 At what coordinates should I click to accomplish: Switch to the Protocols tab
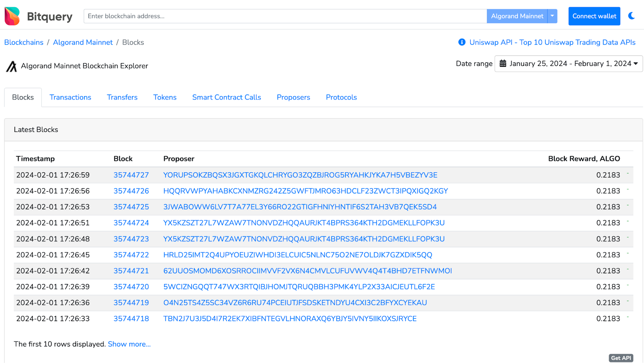[341, 97]
